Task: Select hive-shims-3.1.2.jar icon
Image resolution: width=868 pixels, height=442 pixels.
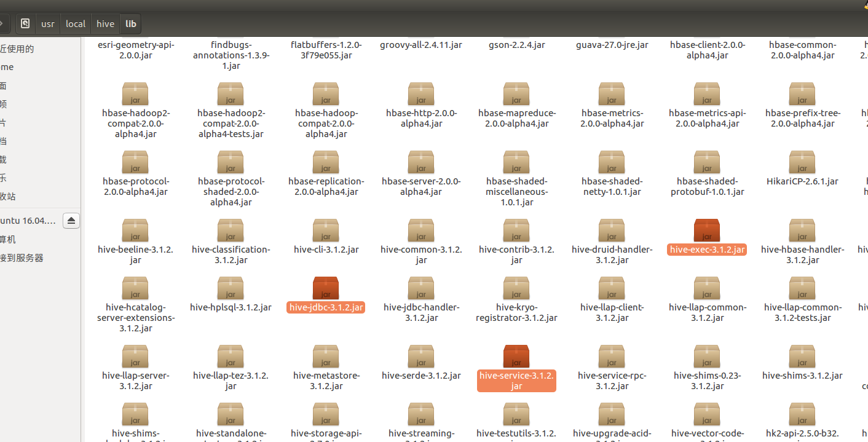Action: click(x=802, y=357)
